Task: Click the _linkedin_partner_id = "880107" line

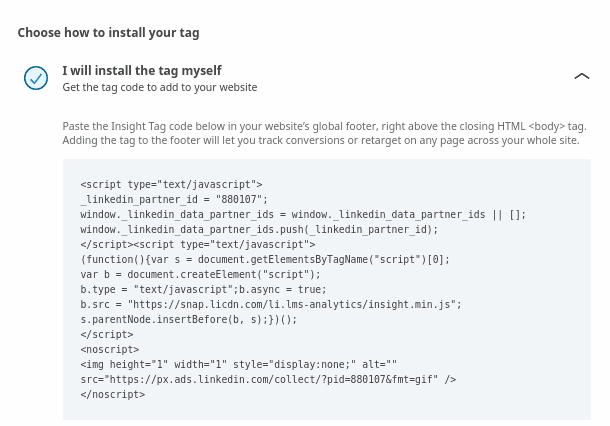Action: [x=174, y=200]
